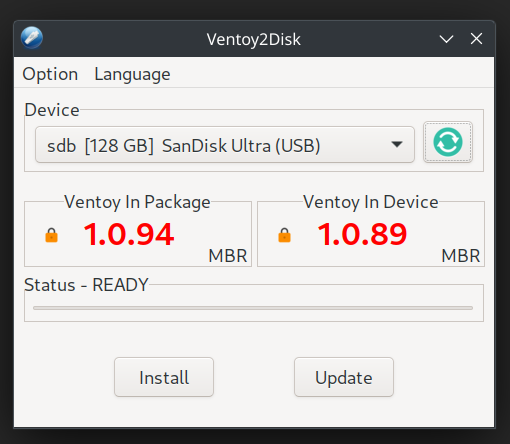This screenshot has width=510, height=444.
Task: Click the Update button
Action: coord(344,377)
